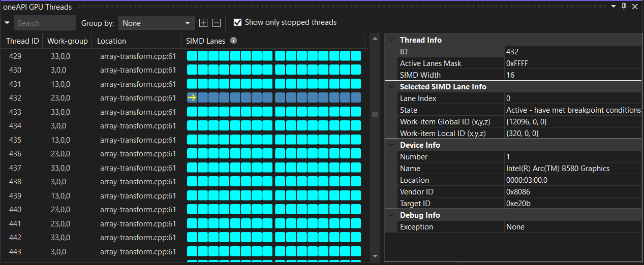The width and height of the screenshot is (644, 265).
Task: Click the scroll down arrow of thread list
Action: 375,256
